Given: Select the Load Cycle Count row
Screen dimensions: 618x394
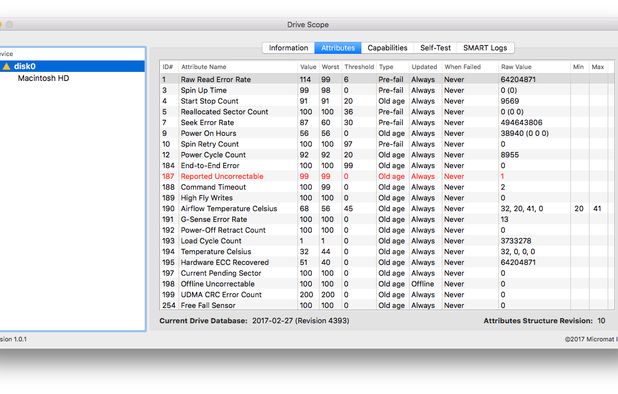Looking at the screenshot, I should (x=387, y=241).
